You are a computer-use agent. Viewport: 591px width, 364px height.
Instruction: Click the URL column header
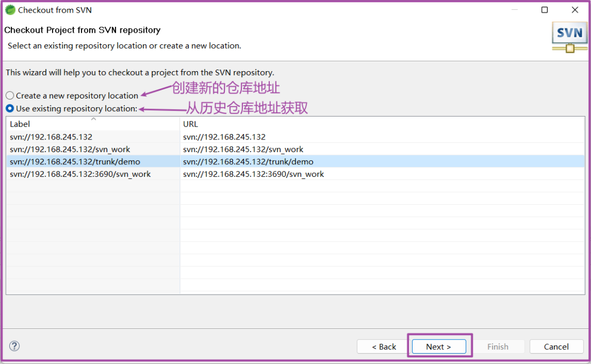tap(382, 124)
